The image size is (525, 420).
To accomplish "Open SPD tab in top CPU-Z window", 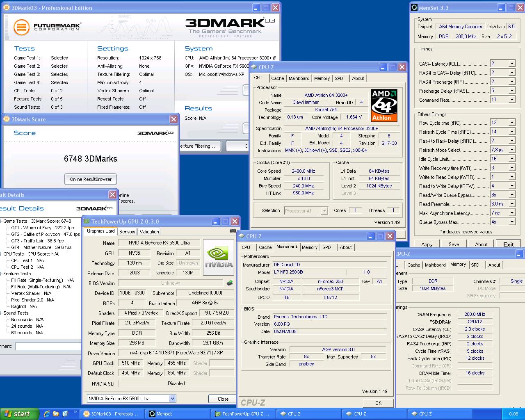I will click(339, 78).
